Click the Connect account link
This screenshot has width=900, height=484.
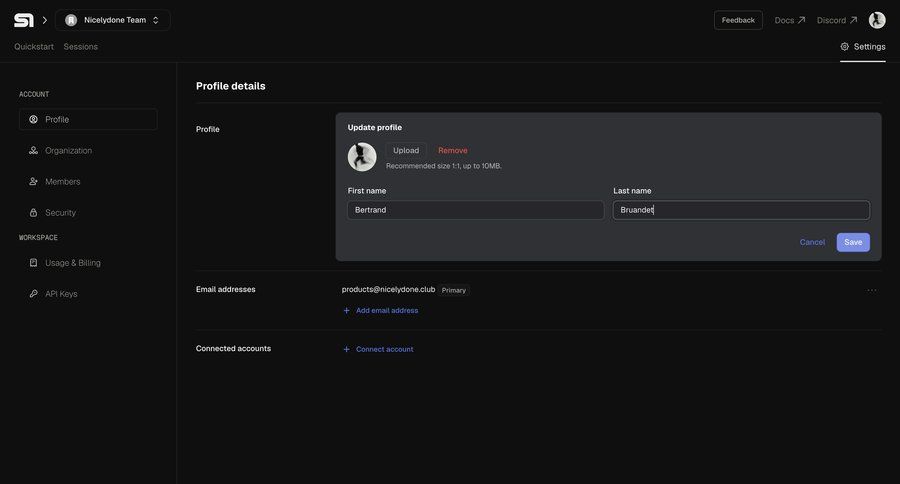[385, 349]
